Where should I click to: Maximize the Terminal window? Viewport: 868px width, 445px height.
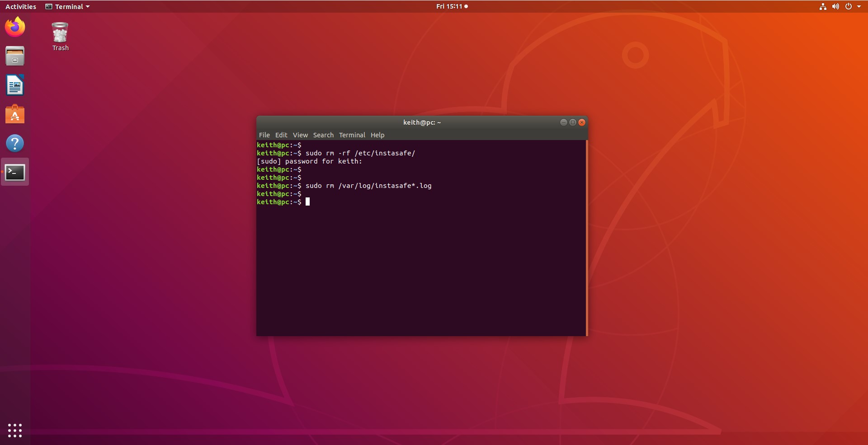pos(573,122)
